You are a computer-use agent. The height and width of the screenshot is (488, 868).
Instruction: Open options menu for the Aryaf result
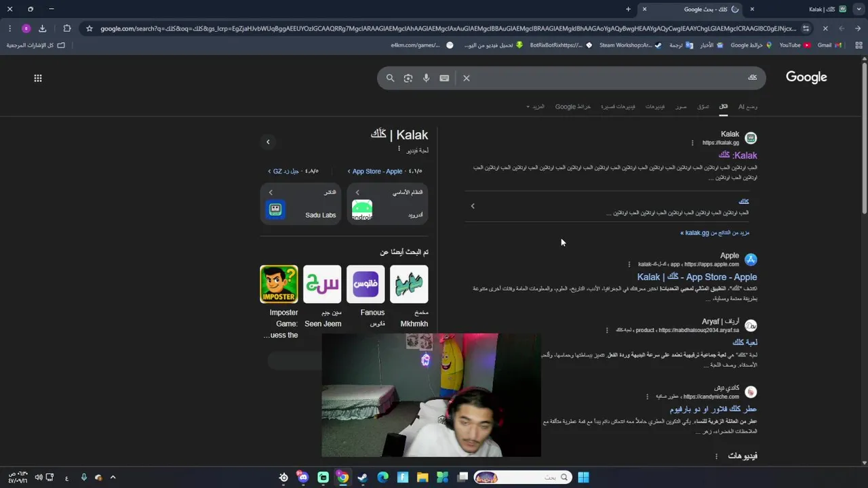(x=607, y=330)
